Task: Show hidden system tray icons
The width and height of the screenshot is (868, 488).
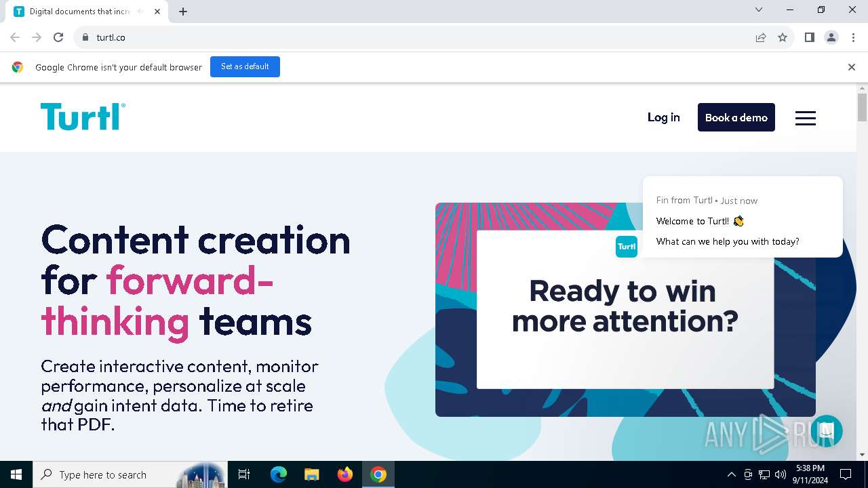Action: point(731,474)
